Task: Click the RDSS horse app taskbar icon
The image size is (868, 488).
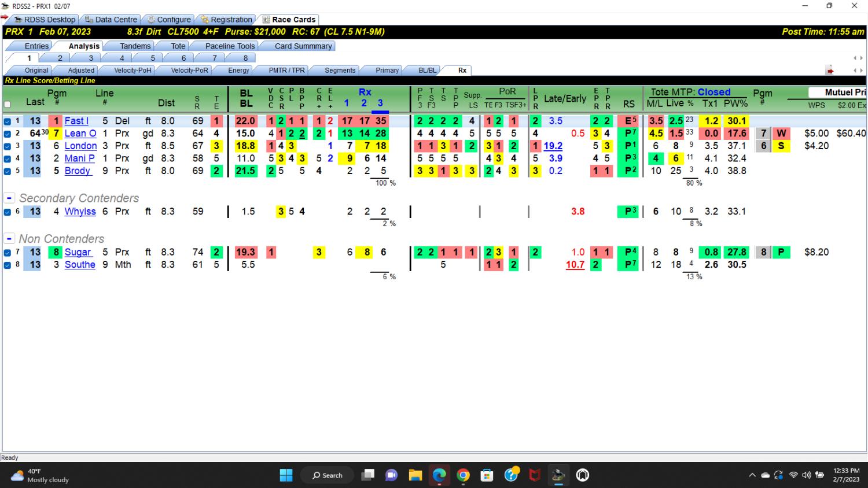Action: (558, 475)
